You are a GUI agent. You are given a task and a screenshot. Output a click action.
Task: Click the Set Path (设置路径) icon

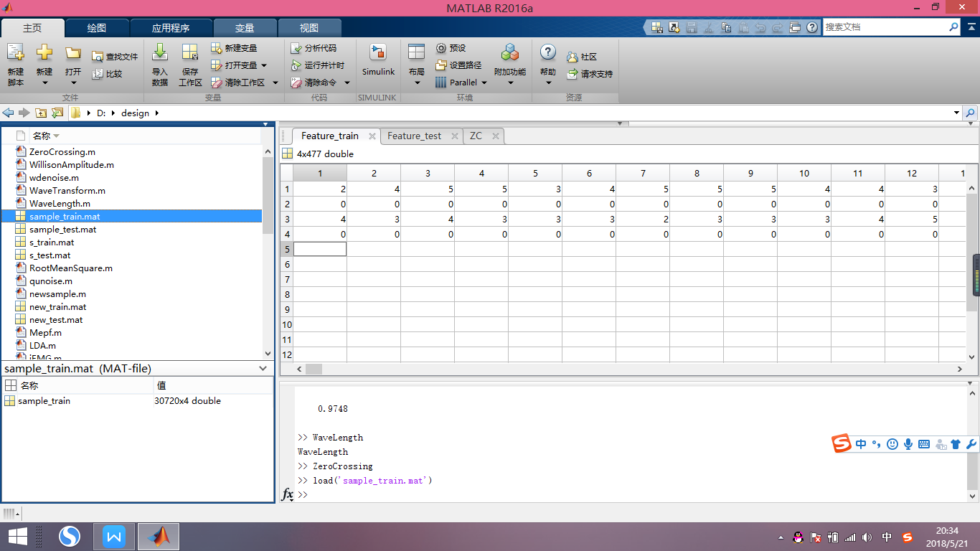(x=441, y=65)
